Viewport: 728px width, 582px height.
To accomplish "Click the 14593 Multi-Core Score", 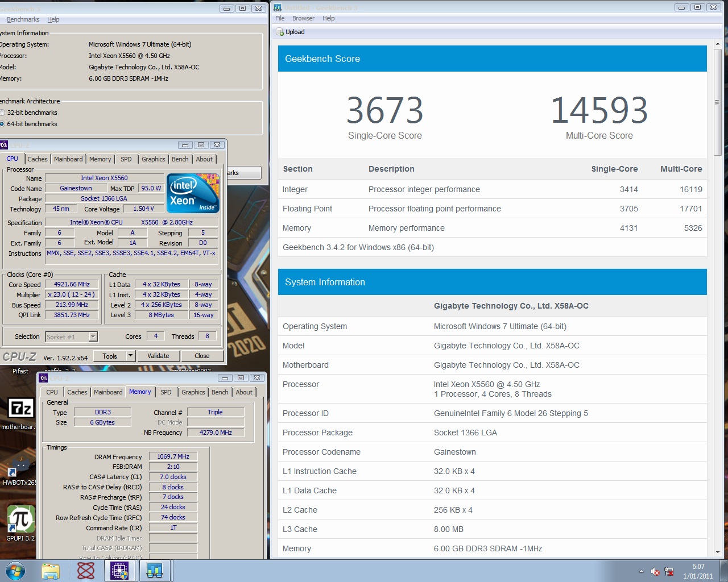I will (x=599, y=110).
